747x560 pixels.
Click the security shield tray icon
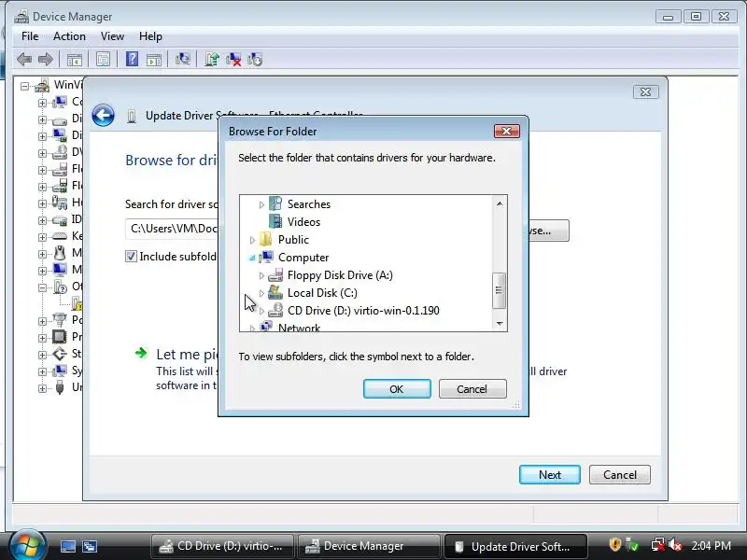[615, 544]
